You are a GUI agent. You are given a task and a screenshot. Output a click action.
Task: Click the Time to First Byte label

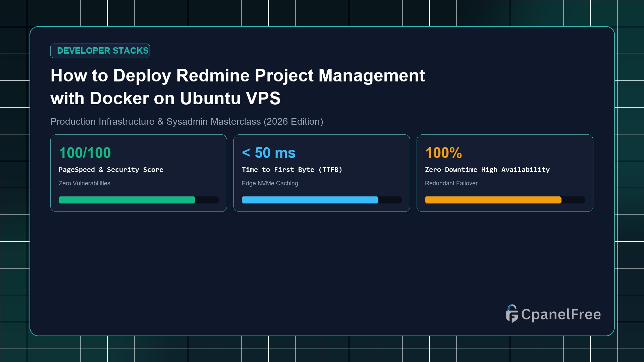[292, 170]
